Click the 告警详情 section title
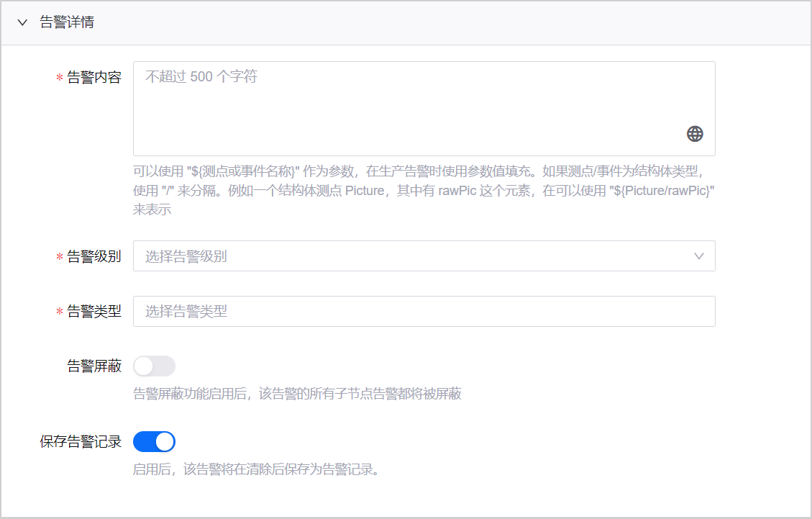The height and width of the screenshot is (519, 812). coord(67,22)
